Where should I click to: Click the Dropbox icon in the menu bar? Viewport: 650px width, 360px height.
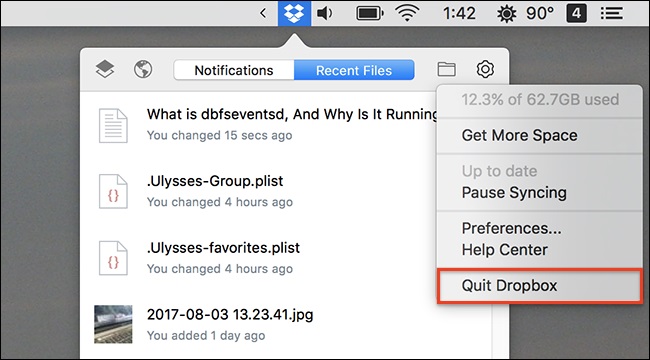[294, 13]
